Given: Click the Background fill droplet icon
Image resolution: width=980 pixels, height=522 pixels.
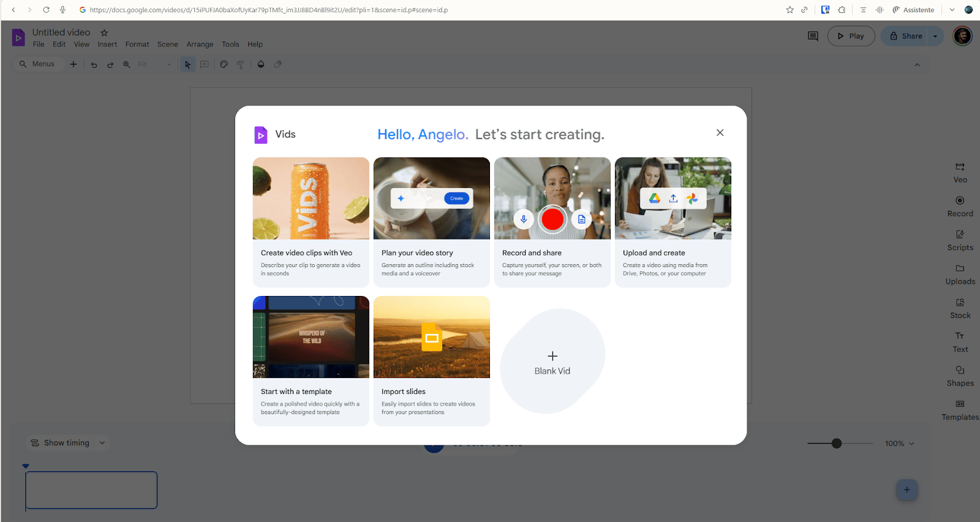Looking at the screenshot, I should click(x=261, y=64).
